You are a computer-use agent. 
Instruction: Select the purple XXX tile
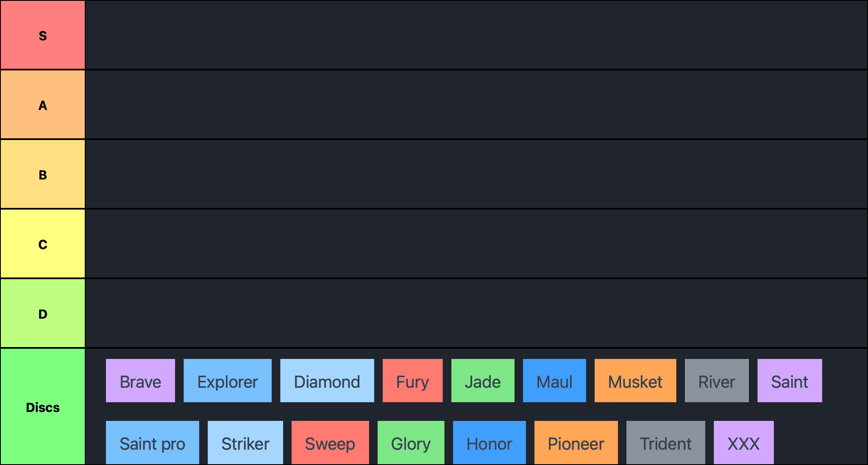743,443
